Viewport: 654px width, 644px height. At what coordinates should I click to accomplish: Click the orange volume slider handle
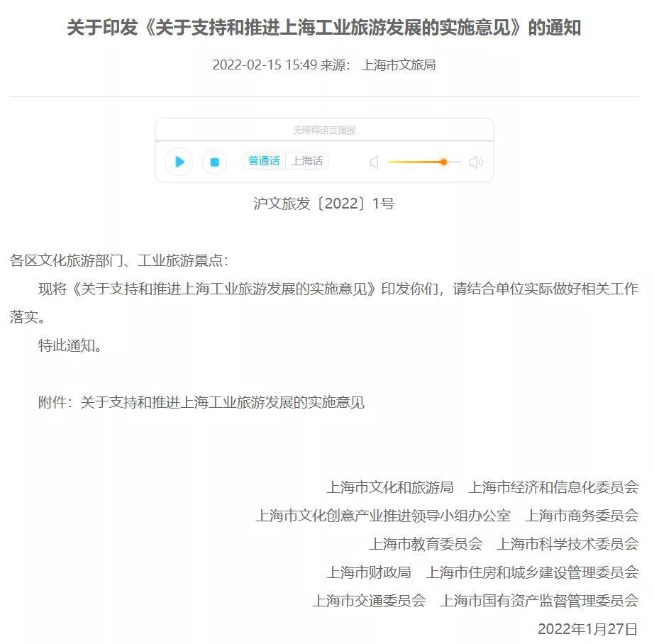coord(443,162)
